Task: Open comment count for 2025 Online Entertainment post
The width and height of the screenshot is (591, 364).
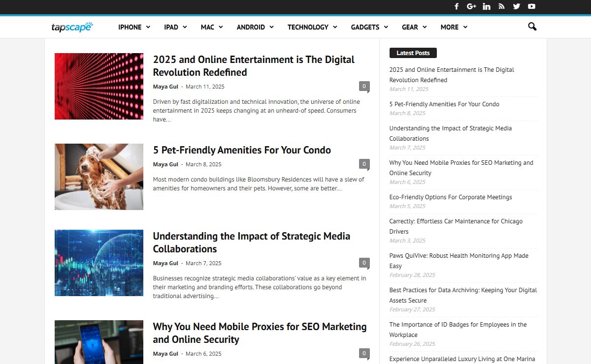Action: pyautogui.click(x=364, y=87)
